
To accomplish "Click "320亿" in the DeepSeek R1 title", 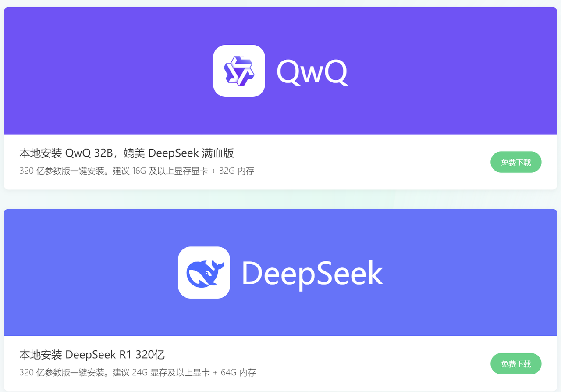I will click(x=150, y=355).
